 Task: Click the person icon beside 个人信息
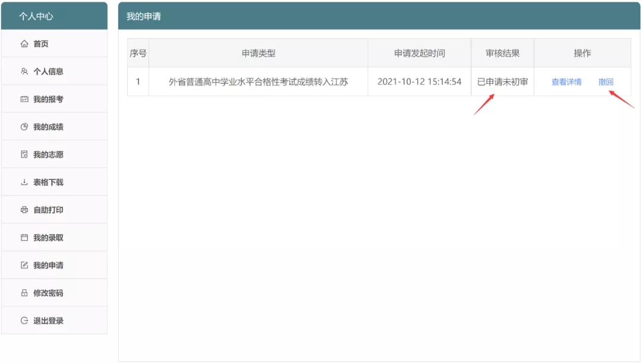tap(24, 72)
